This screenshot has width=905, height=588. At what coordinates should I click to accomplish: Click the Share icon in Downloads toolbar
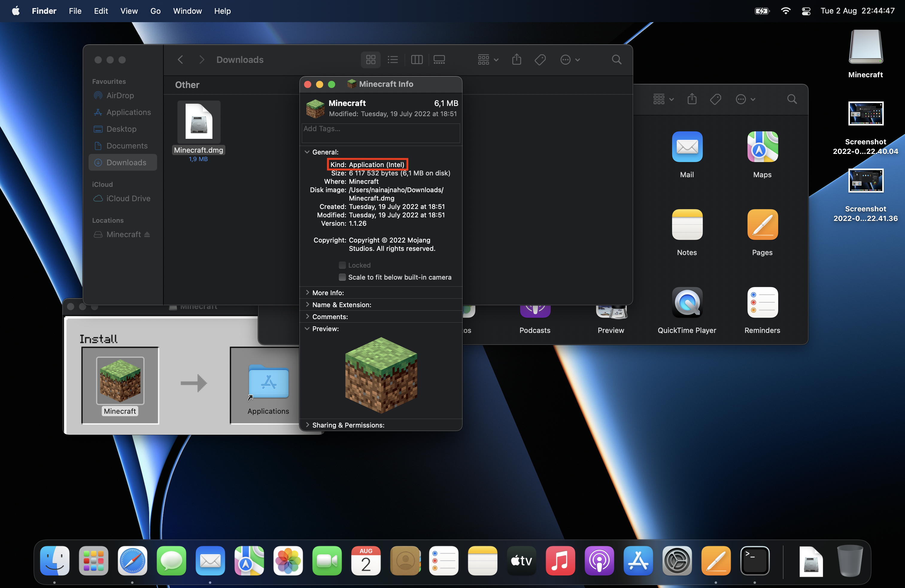[516, 60]
